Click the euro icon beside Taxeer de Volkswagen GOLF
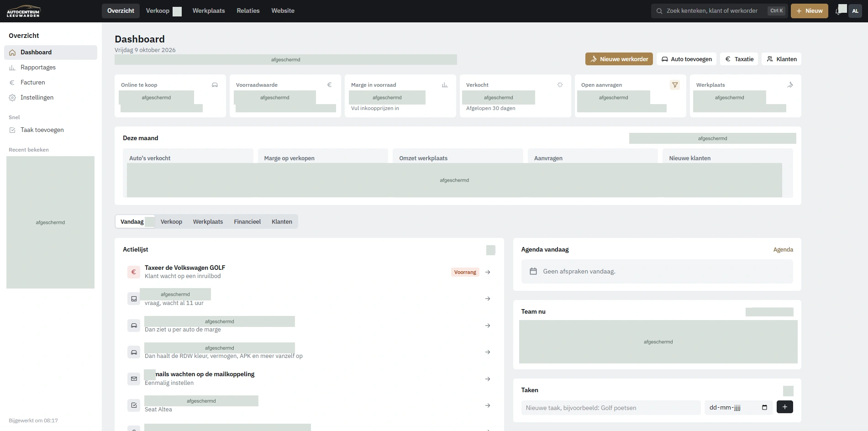Image resolution: width=868 pixels, height=431 pixels. point(134,272)
